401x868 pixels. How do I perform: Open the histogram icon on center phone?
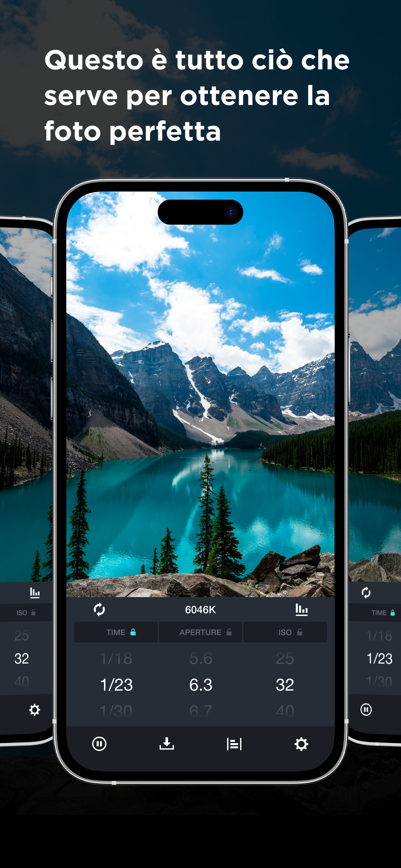click(301, 610)
